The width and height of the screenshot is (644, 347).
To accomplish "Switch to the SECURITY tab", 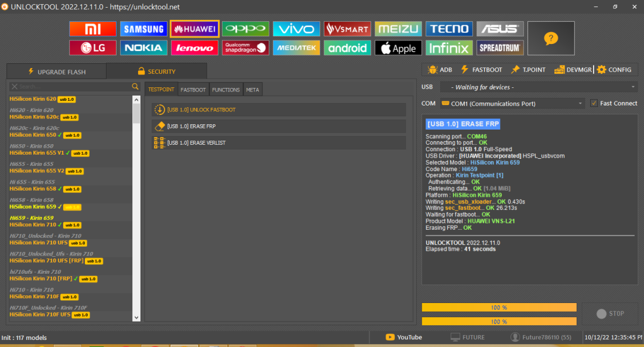I will (156, 71).
